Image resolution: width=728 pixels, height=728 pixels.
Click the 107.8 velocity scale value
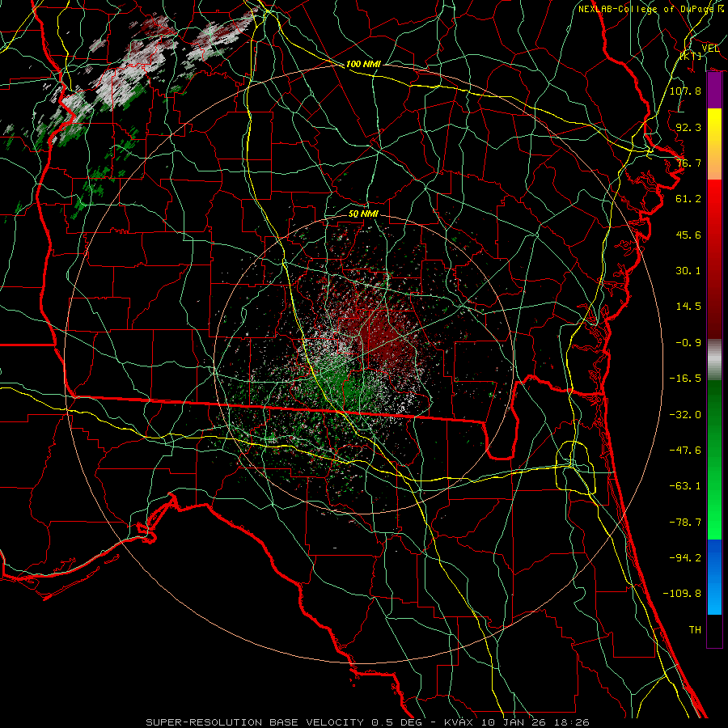(685, 91)
